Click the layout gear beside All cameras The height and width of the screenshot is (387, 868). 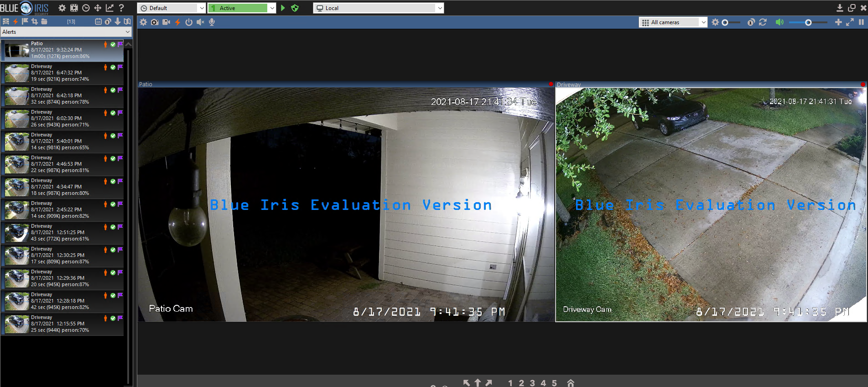pyautogui.click(x=715, y=22)
